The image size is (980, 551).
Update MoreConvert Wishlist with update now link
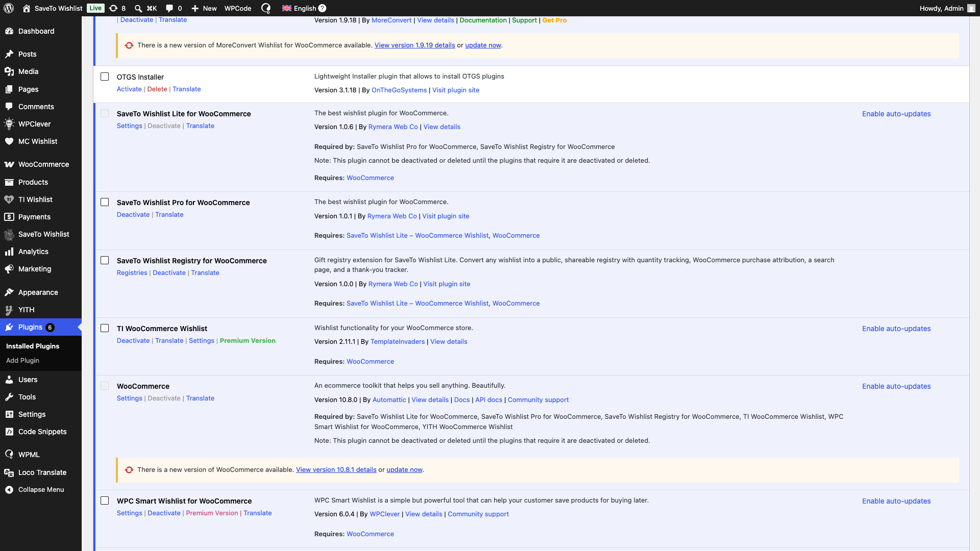pos(483,45)
